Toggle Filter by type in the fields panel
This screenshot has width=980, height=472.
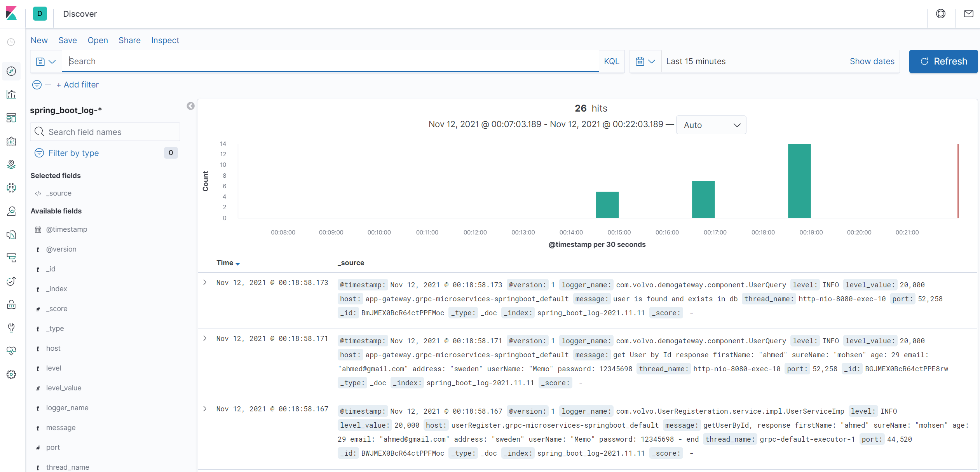pyautogui.click(x=74, y=153)
